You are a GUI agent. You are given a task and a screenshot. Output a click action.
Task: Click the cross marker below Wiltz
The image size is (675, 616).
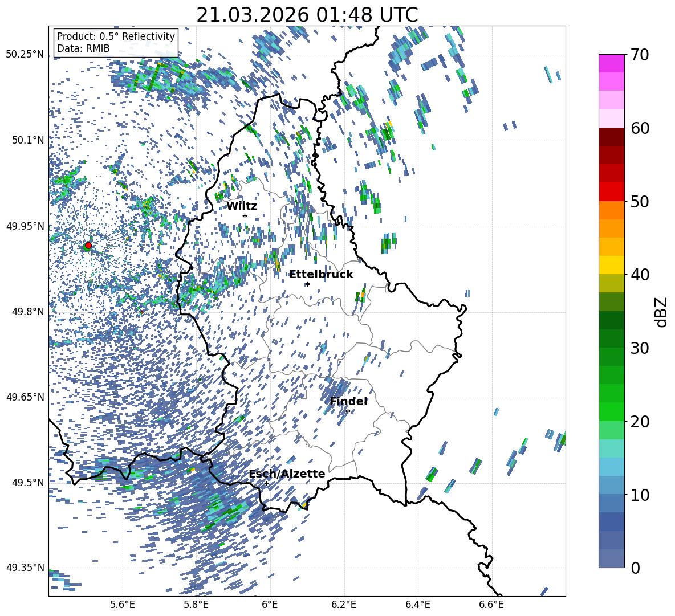tap(245, 215)
